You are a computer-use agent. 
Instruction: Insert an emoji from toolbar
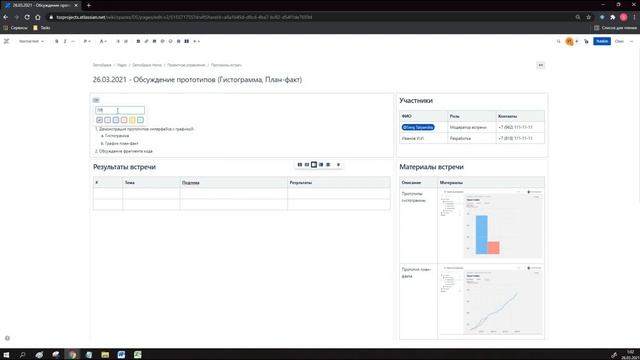point(171,41)
